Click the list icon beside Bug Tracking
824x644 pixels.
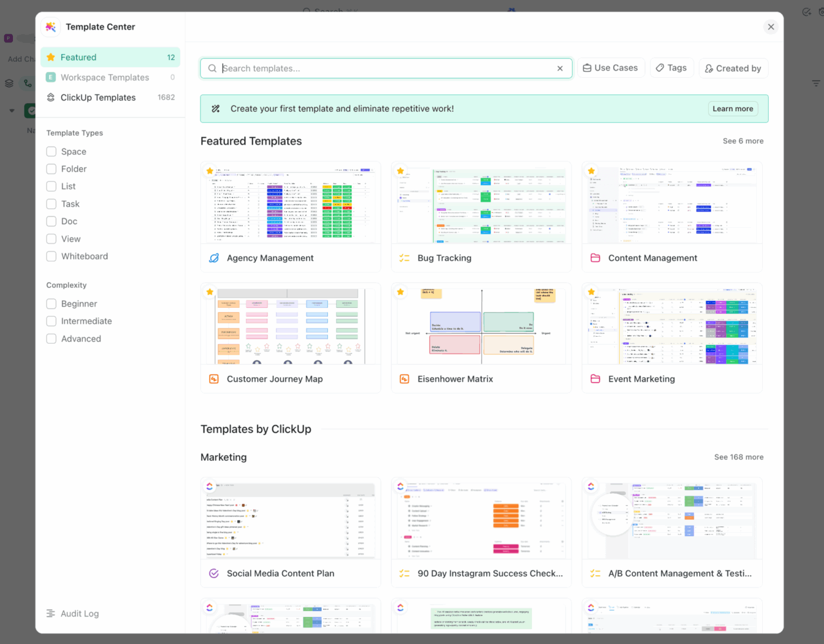click(404, 258)
